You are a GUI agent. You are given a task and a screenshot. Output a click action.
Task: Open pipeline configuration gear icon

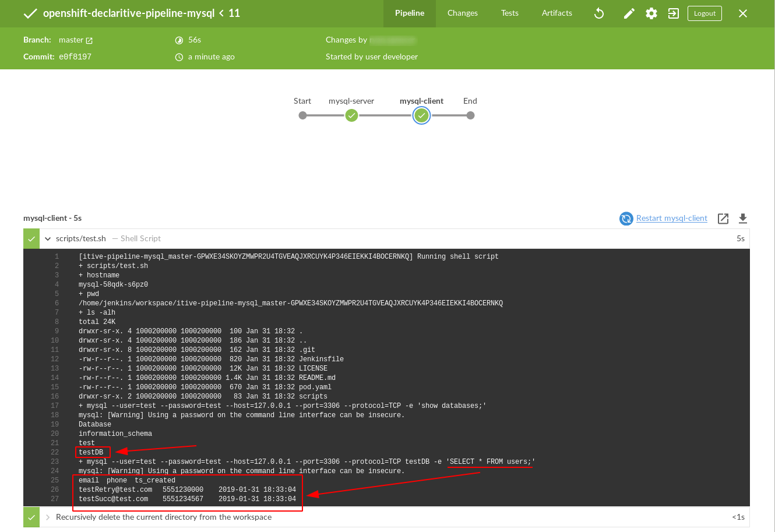[x=651, y=13]
